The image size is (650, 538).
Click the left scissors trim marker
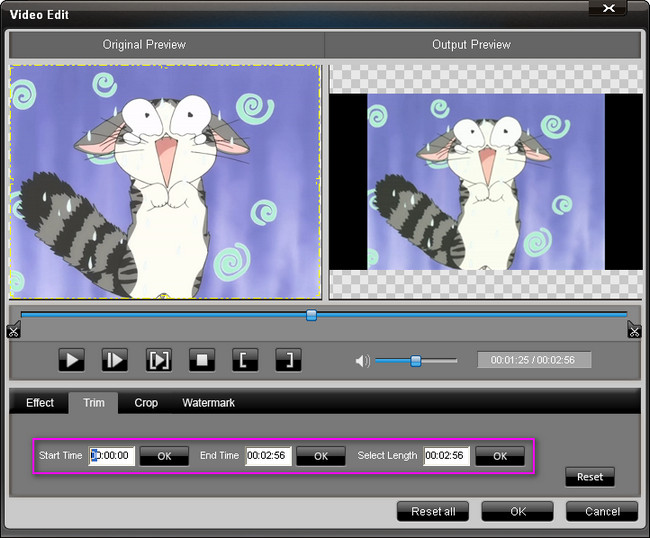click(x=13, y=331)
